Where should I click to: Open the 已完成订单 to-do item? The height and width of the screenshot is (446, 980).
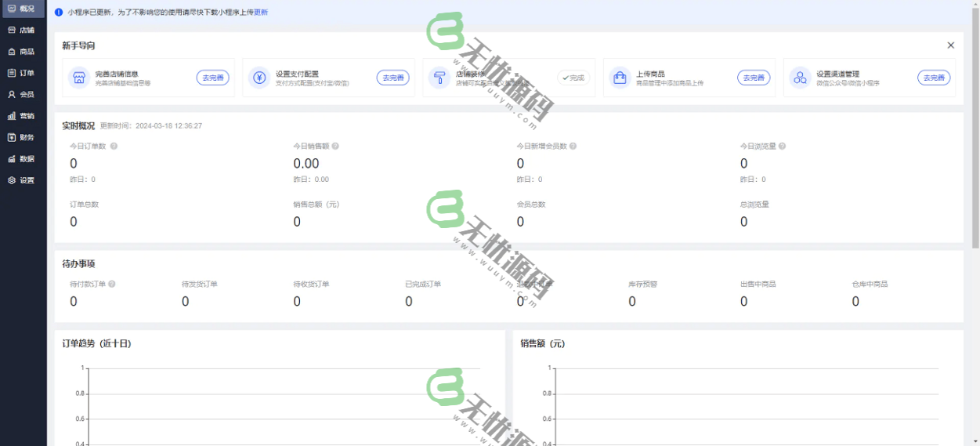423,284
